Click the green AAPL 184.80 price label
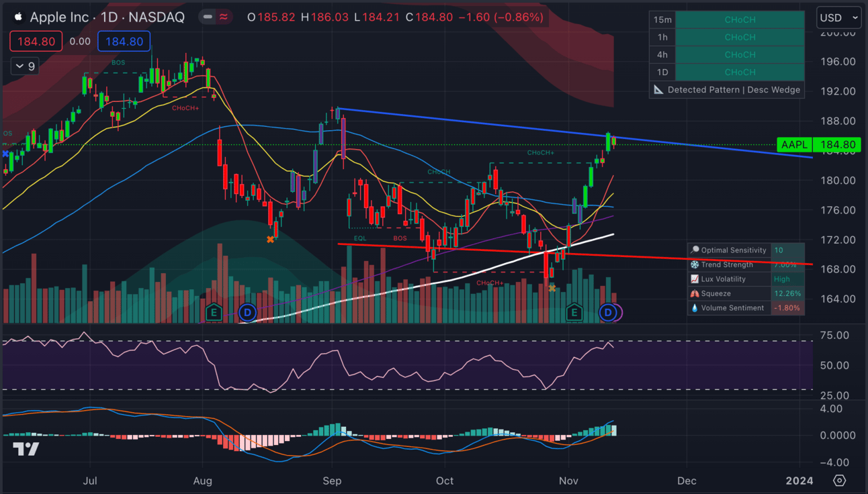The image size is (868, 494). pos(819,145)
